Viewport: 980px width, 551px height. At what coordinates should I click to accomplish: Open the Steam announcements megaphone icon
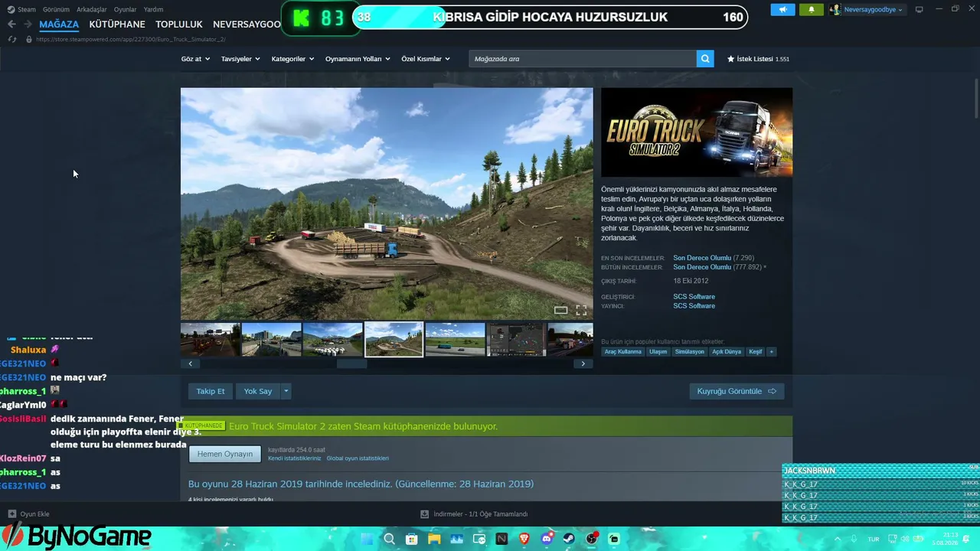782,10
